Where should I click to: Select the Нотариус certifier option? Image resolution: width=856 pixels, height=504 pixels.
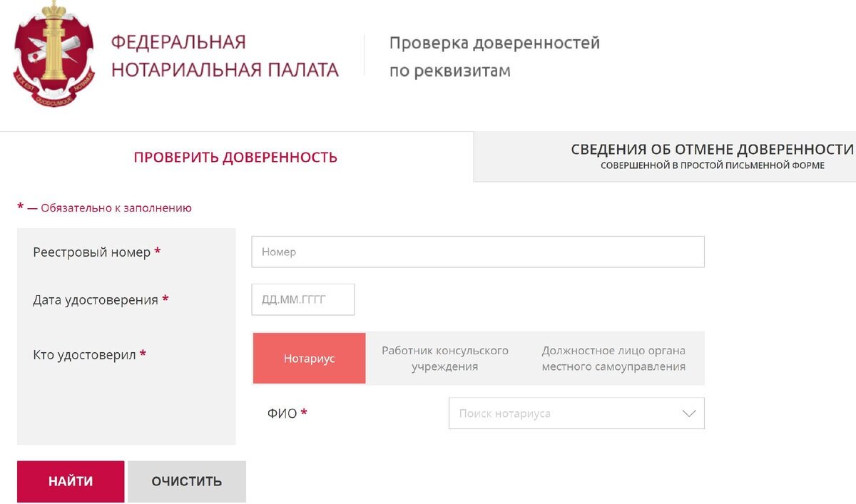pyautogui.click(x=309, y=358)
